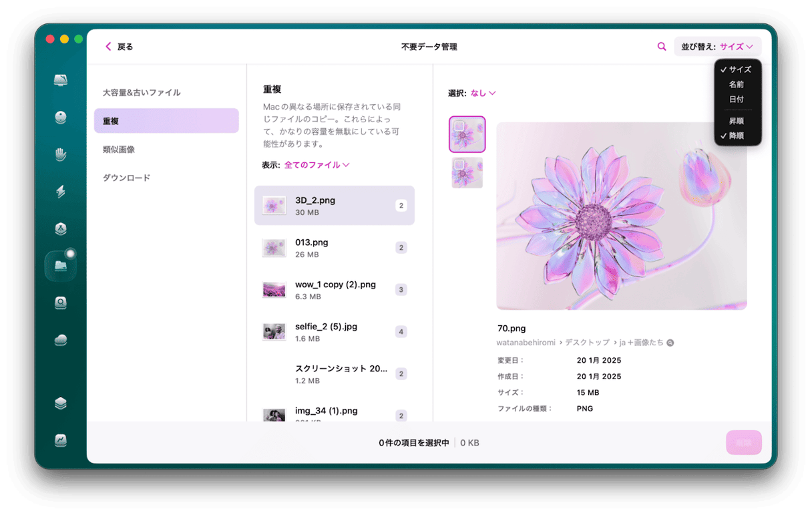Select the img_34 (1).png file name
This screenshot has width=812, height=515.
coord(327,411)
